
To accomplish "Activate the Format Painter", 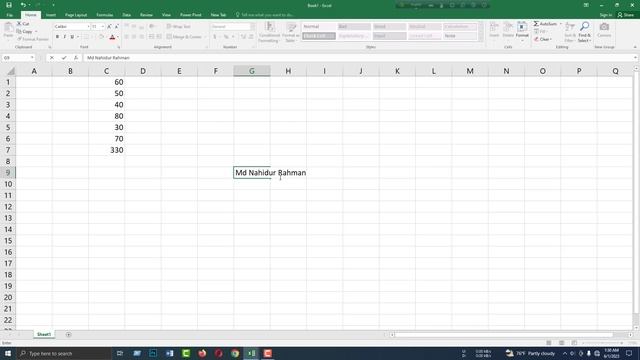I will coord(33,39).
